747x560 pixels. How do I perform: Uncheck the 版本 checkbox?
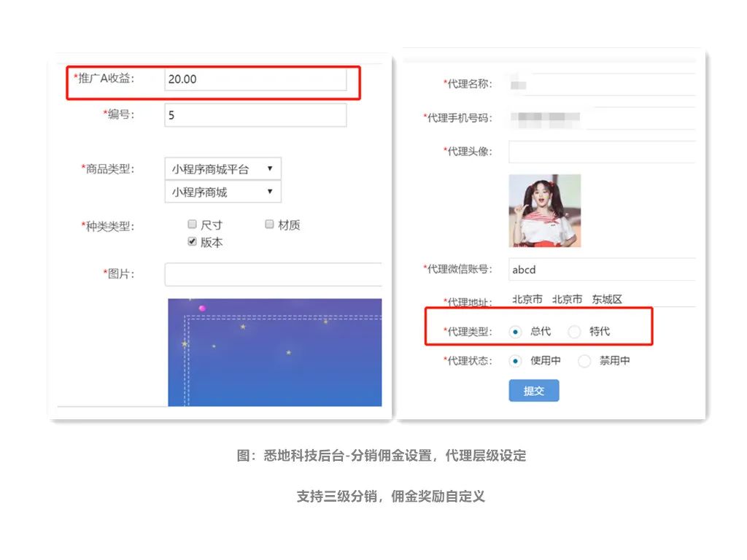click(192, 241)
